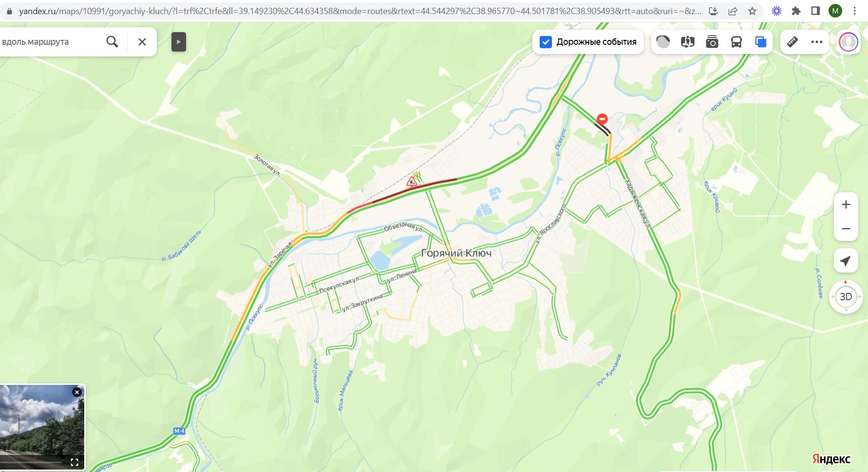Zoom in with plus button
Image resolution: width=868 pixels, height=472 pixels.
point(846,204)
